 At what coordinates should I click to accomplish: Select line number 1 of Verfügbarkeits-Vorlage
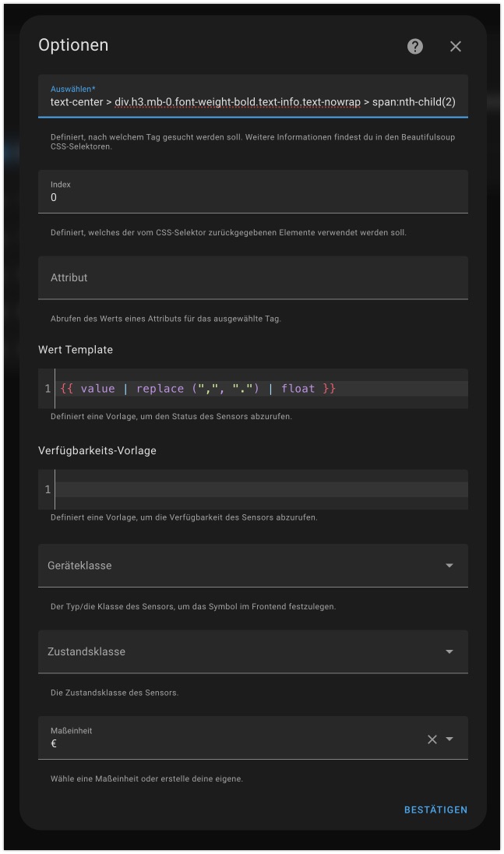click(x=48, y=489)
